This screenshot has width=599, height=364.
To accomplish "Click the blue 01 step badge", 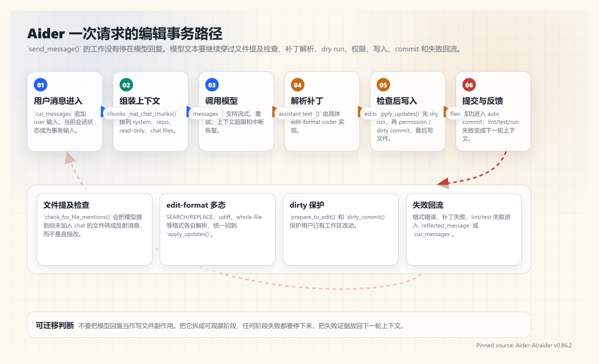I will [40, 85].
